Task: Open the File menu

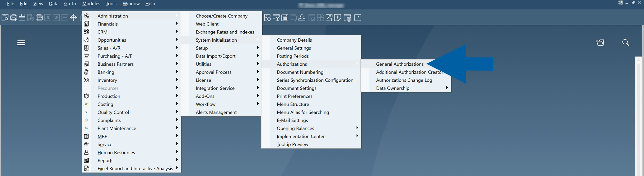Action: click(11, 4)
